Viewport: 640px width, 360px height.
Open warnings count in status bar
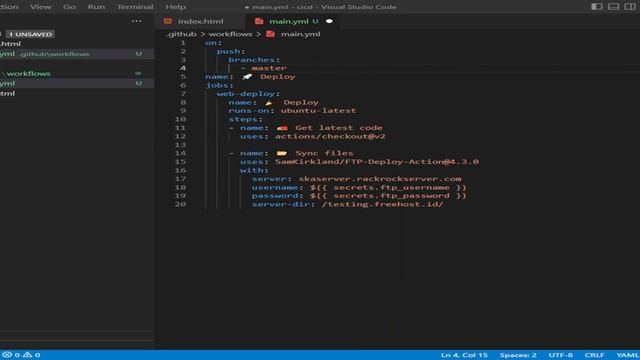31,355
